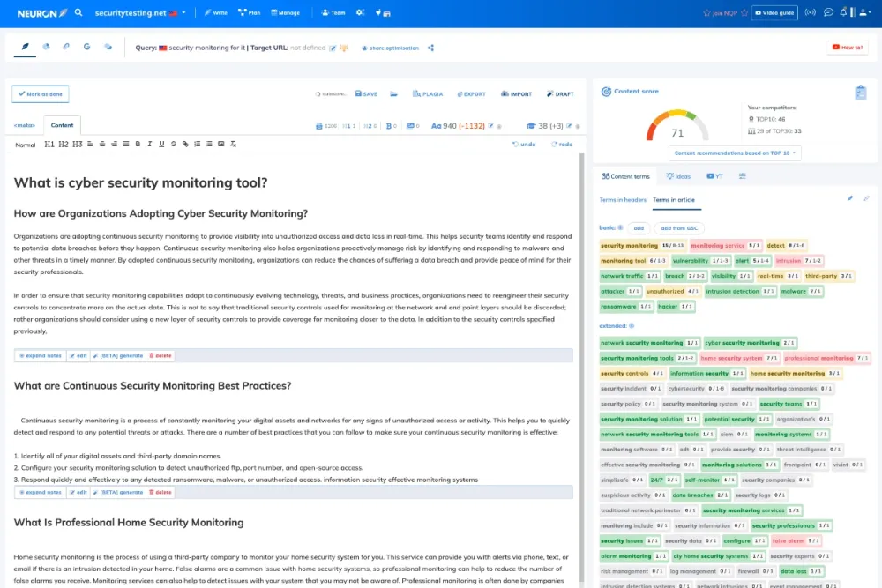Screen dimensions: 882x588
Task: Switch to the <meta> tab
Action: pos(24,125)
